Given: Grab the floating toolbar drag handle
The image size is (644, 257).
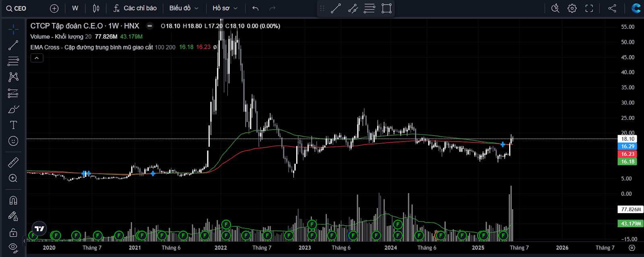Looking at the screenshot, I should [x=322, y=8].
